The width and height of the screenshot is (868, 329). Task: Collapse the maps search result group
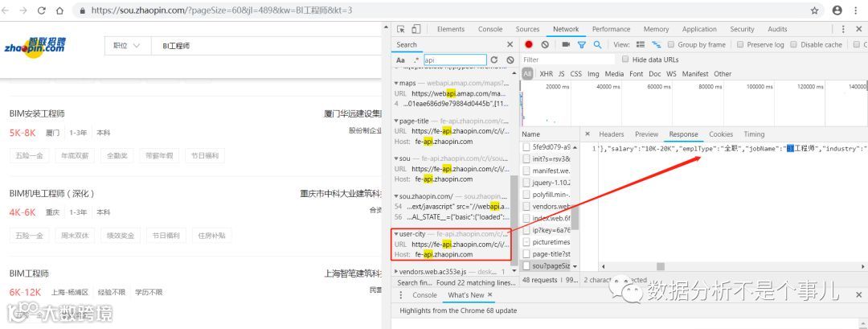[395, 83]
